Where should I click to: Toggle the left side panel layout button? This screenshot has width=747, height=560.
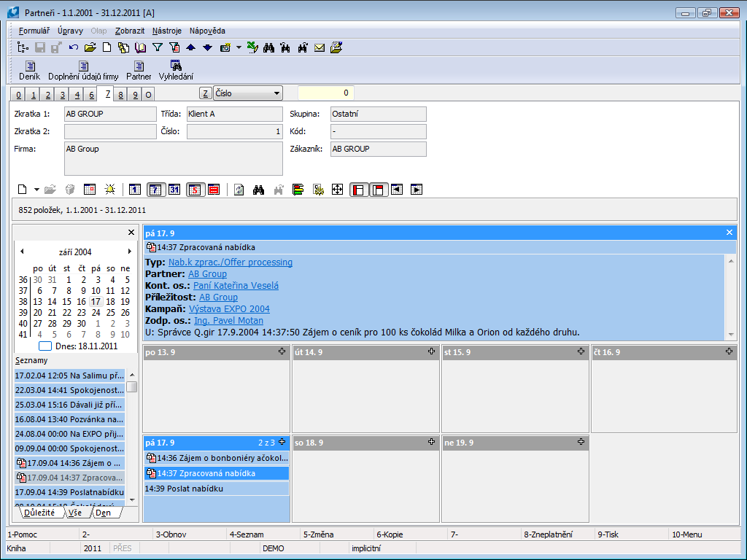point(357,190)
